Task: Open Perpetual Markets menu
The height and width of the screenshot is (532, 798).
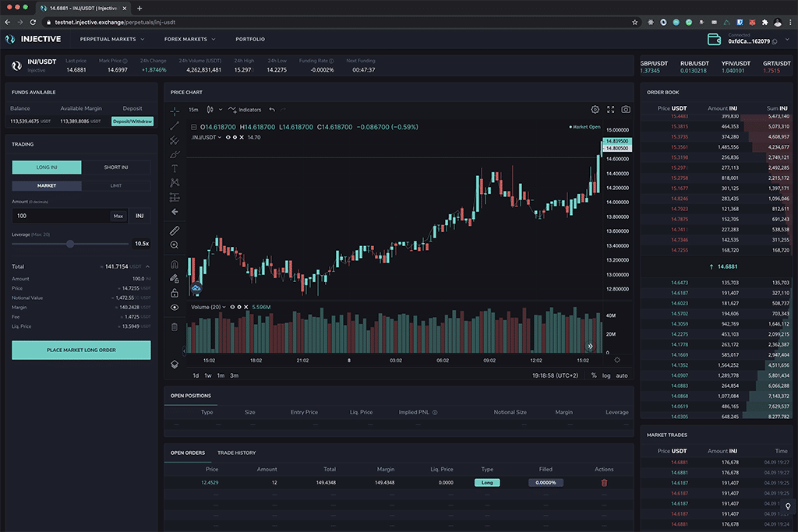Action: pos(112,39)
